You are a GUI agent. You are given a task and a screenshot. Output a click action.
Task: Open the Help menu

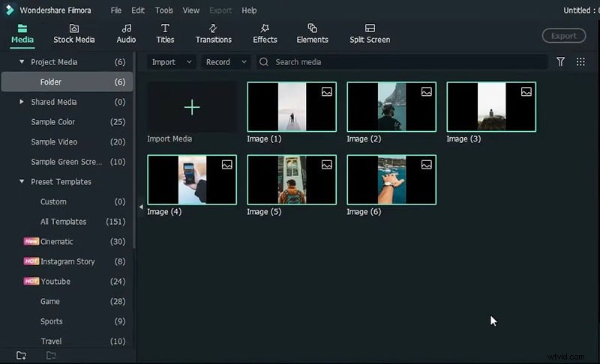tap(249, 10)
